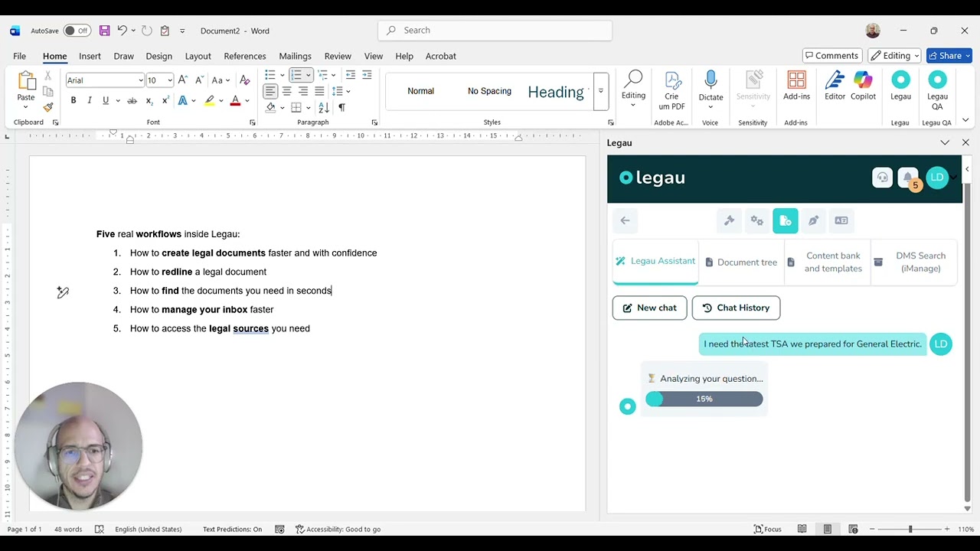Click the Paste clipboard icon
Viewport: 980px width, 551px height.
[x=26, y=80]
